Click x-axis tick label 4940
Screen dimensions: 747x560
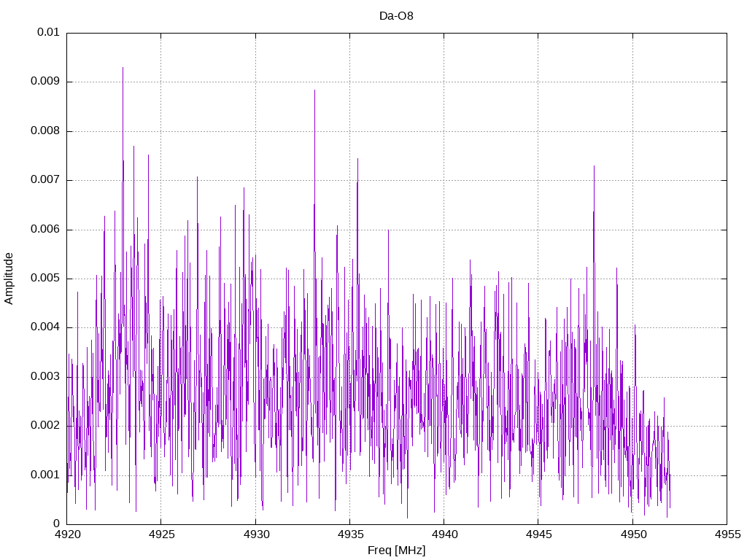click(x=444, y=534)
